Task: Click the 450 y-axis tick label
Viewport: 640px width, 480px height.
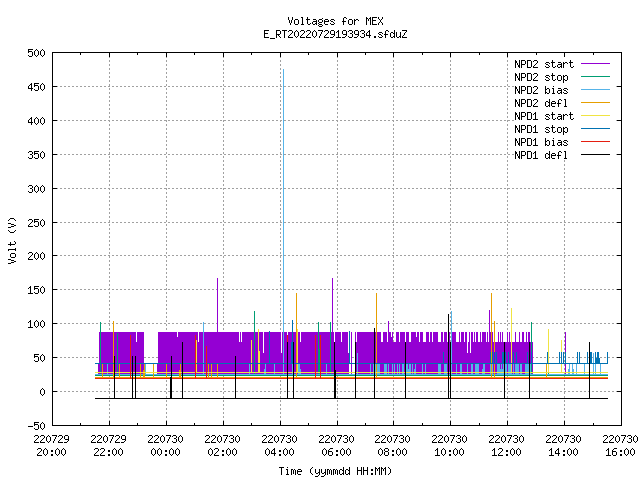Action: coord(36,87)
